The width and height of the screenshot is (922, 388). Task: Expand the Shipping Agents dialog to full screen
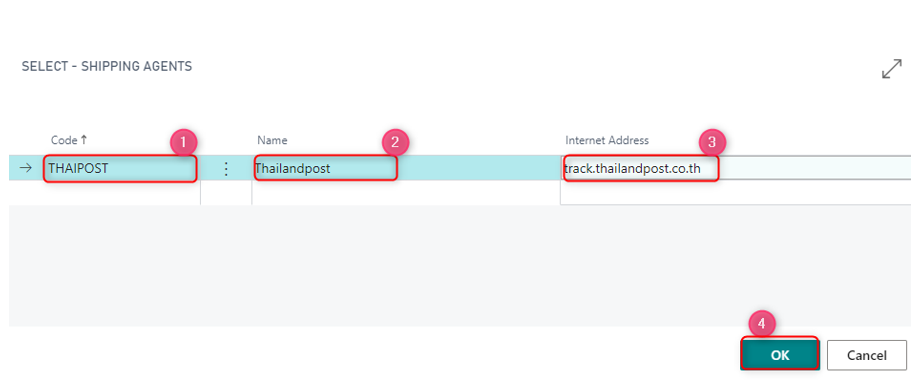pos(892,69)
